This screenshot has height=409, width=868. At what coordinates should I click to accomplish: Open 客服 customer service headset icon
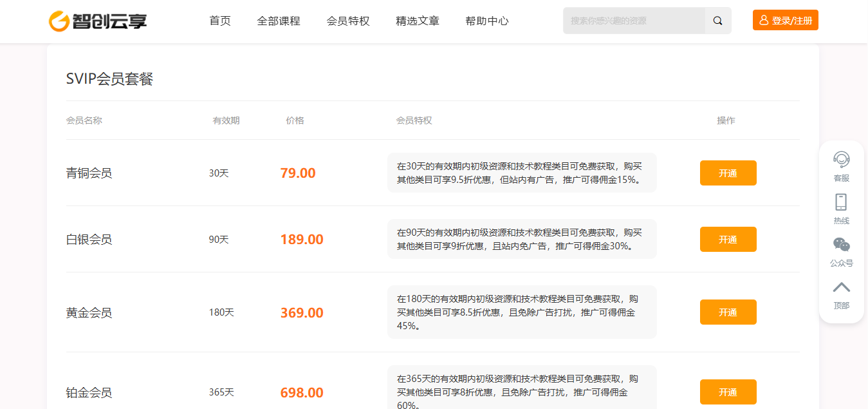pyautogui.click(x=841, y=158)
